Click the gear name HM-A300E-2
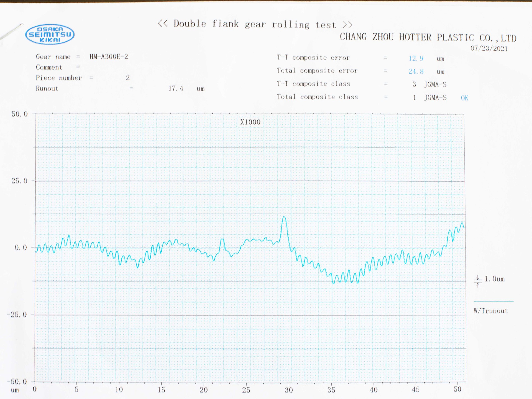The image size is (532, 399). 109,57
